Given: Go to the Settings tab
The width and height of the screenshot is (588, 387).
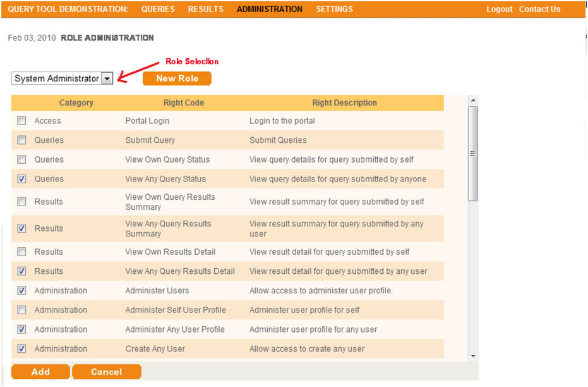Looking at the screenshot, I should [334, 9].
